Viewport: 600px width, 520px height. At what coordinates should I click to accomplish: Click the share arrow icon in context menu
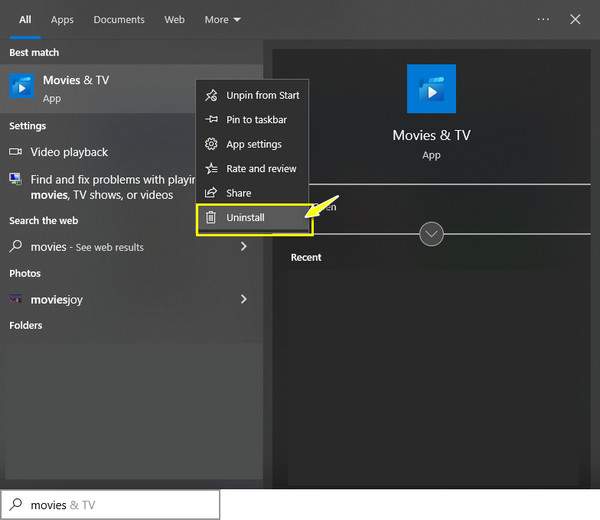[x=211, y=192]
